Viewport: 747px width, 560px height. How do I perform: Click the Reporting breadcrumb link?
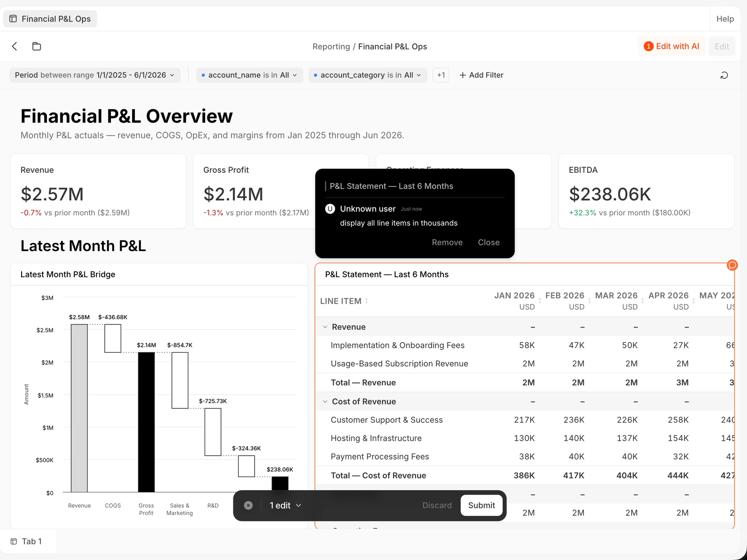[331, 46]
